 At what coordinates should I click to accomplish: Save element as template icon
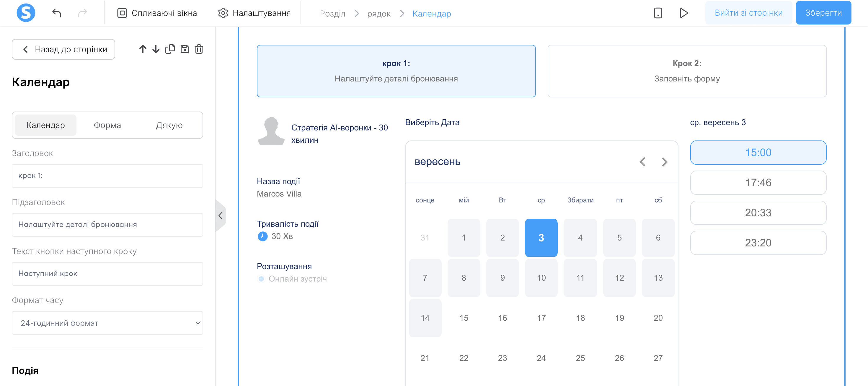click(185, 49)
